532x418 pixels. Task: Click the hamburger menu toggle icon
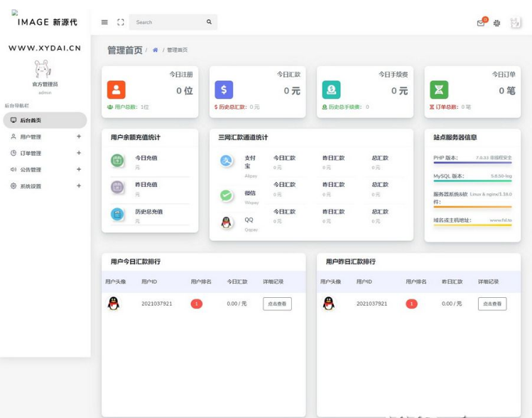[x=104, y=22]
